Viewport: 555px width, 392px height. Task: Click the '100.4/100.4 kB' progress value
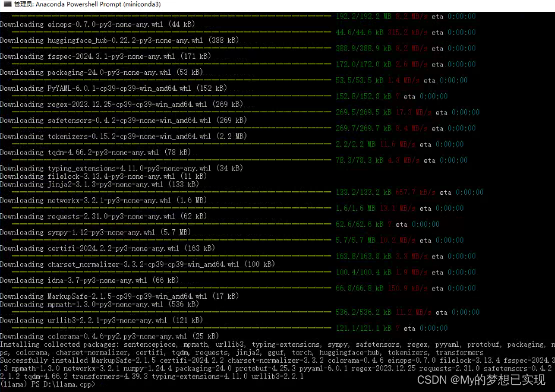point(364,272)
